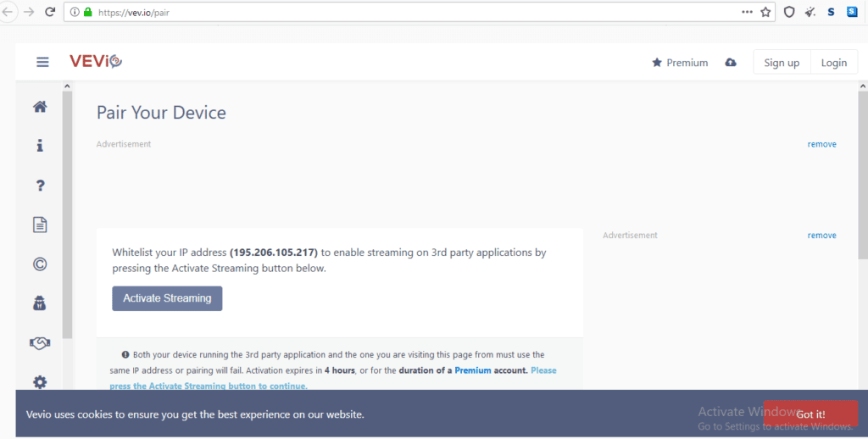Go to Premium in the header

680,63
